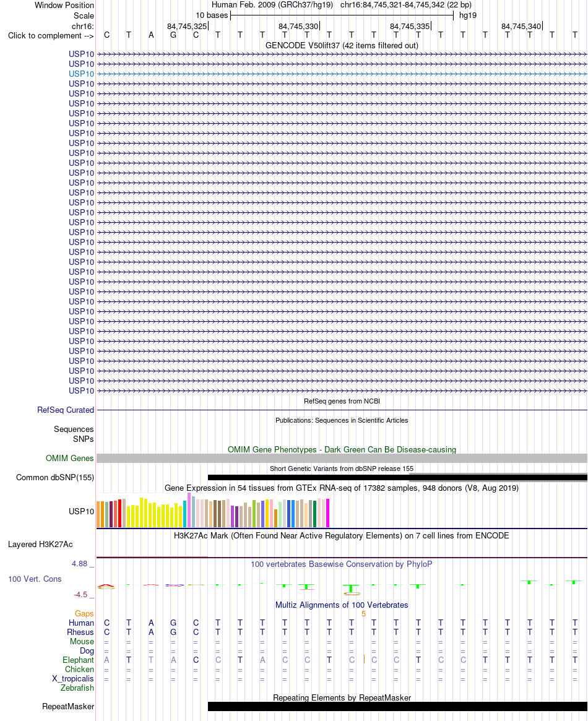
Task: Click the gray OMIM Genes item bar
Action: coord(342,458)
